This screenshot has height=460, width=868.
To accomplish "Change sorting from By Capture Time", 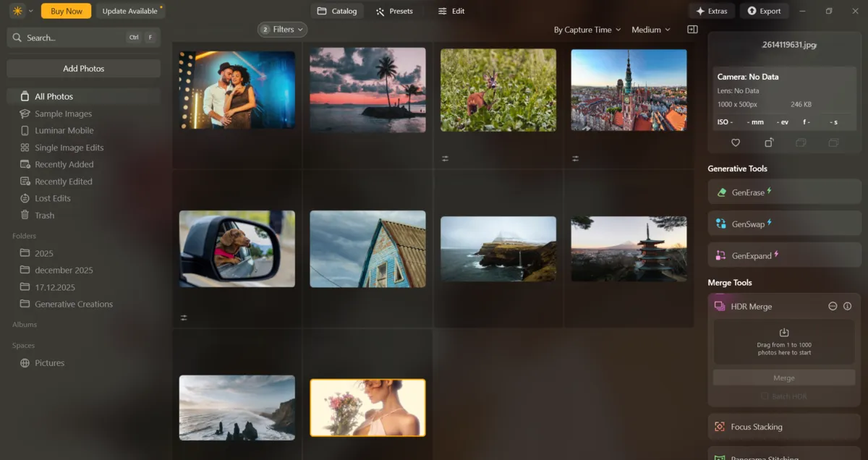I will (x=586, y=29).
